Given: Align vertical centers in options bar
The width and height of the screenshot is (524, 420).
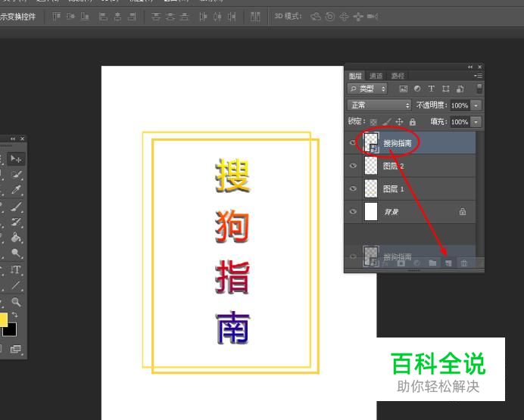Looking at the screenshot, I should click(70, 16).
